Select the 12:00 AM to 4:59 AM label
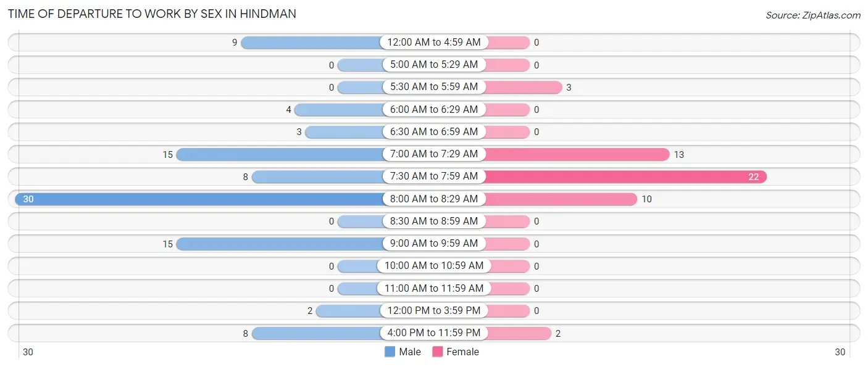The width and height of the screenshot is (868, 367). 434,43
